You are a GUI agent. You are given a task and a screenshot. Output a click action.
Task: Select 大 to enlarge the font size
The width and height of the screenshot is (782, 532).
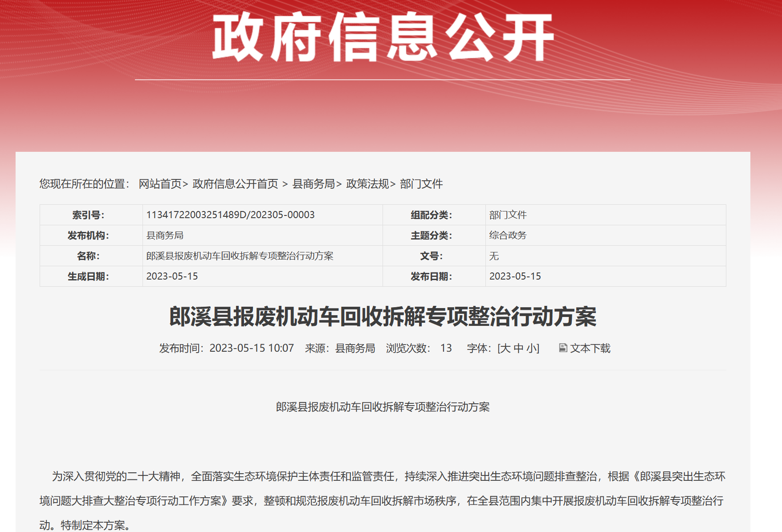[505, 349]
